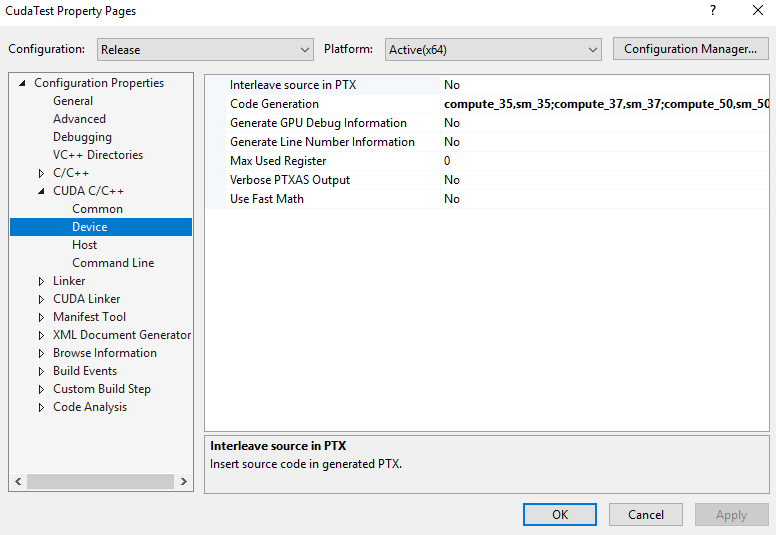The height and width of the screenshot is (535, 776).
Task: Click the Use Fast Math value No
Action: [x=452, y=199]
